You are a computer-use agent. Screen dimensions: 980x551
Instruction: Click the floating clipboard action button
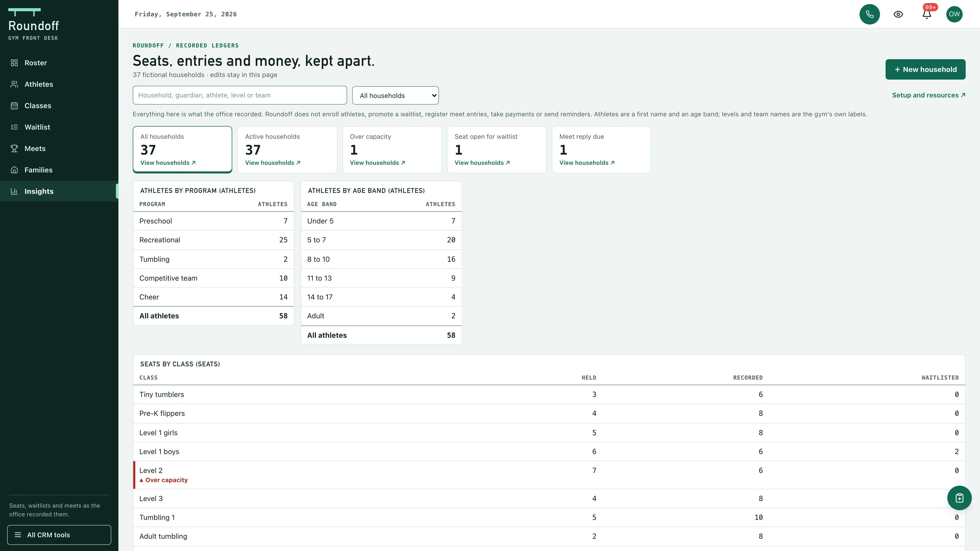959,498
